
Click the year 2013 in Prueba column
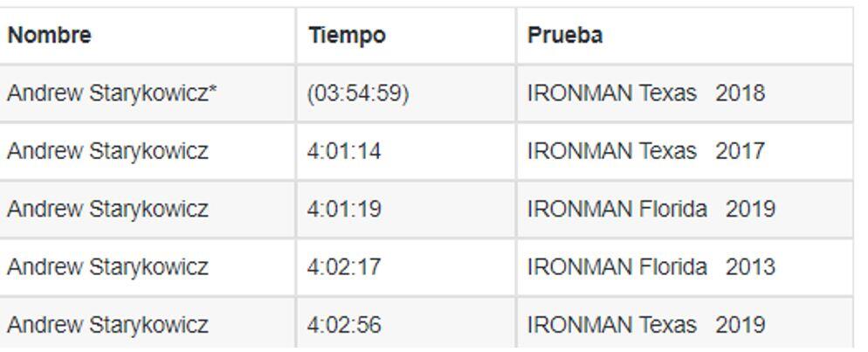click(750, 268)
